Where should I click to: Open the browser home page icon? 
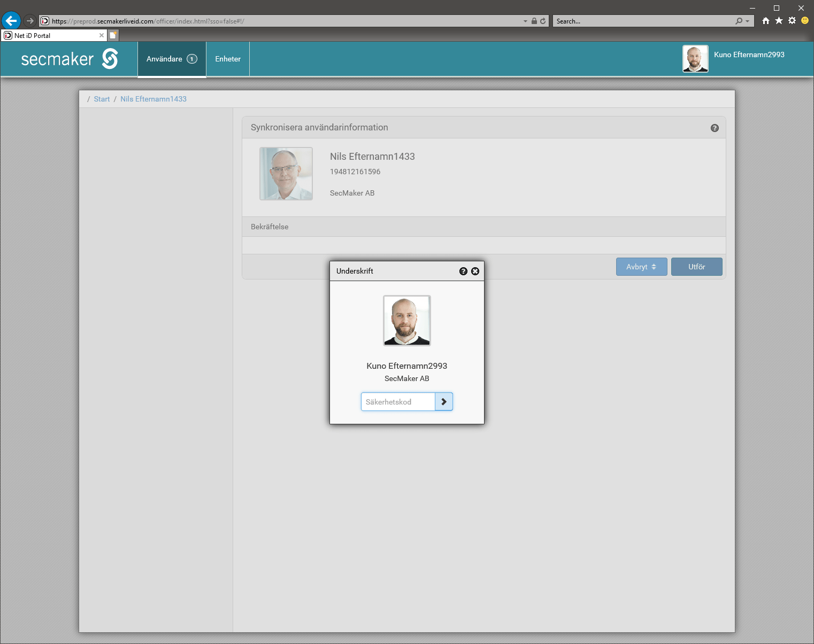click(766, 21)
